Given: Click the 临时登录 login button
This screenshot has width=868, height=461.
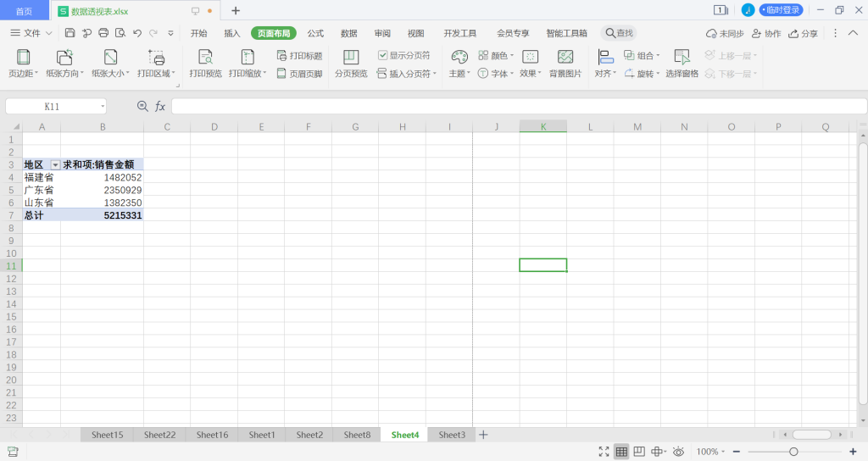Looking at the screenshot, I should coord(781,10).
